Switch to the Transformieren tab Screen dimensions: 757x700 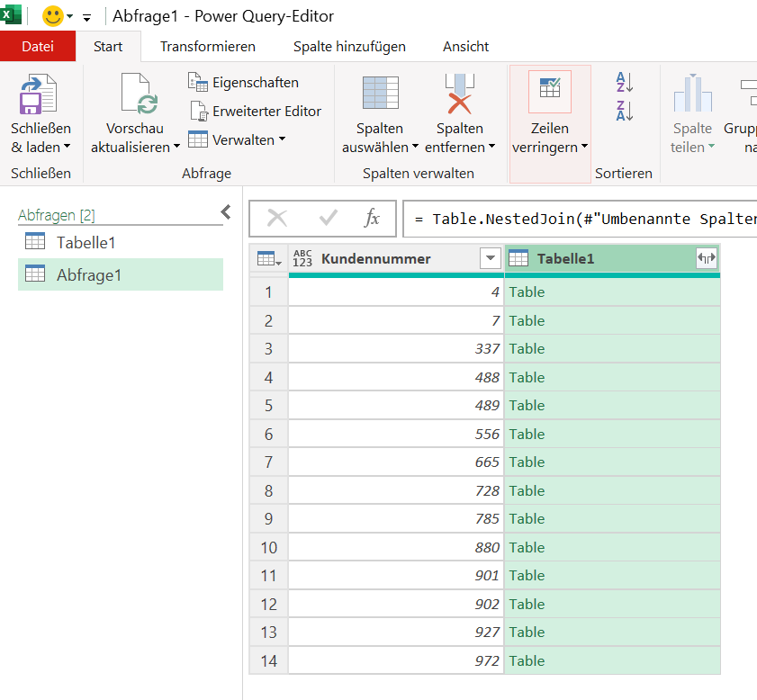point(208,46)
